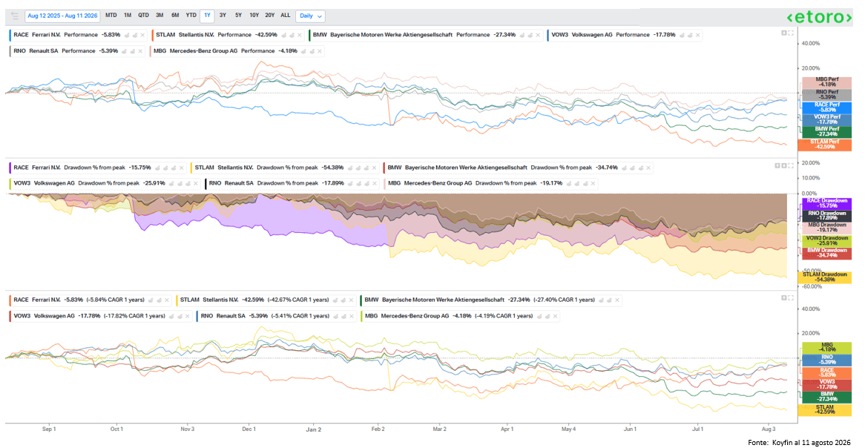Select the 5Y time range
This screenshot has height=448, width=868.
(x=238, y=16)
